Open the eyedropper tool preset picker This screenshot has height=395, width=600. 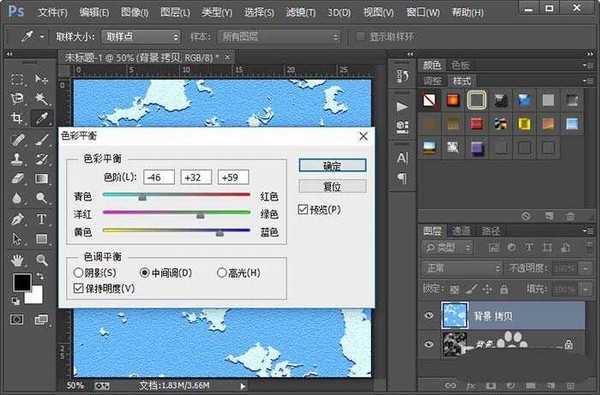42,37
